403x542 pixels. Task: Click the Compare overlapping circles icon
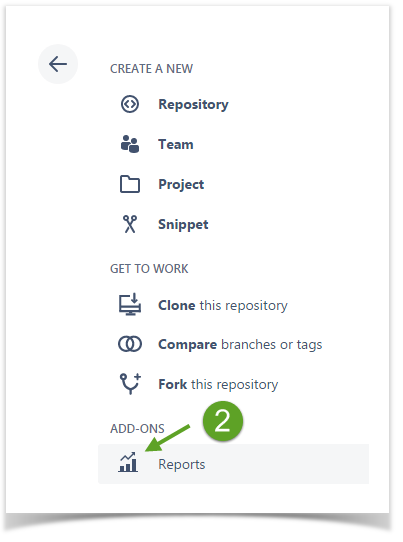click(x=130, y=344)
